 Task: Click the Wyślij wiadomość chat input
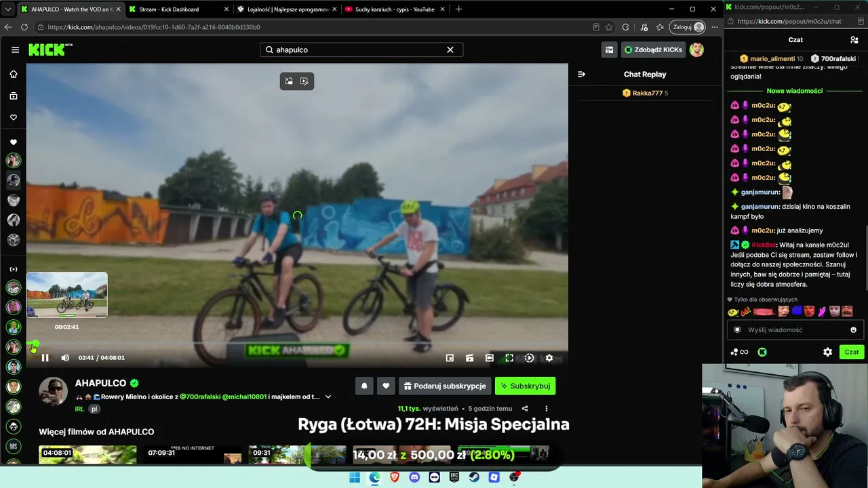tap(795, 330)
